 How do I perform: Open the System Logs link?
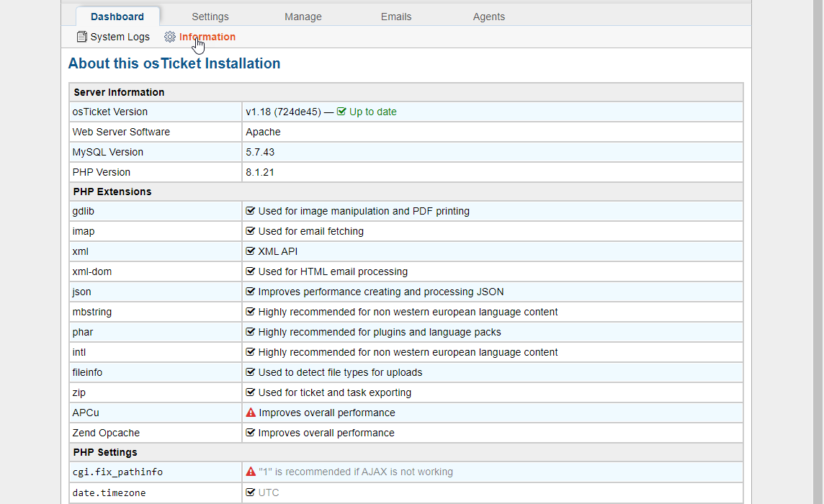[x=120, y=37]
